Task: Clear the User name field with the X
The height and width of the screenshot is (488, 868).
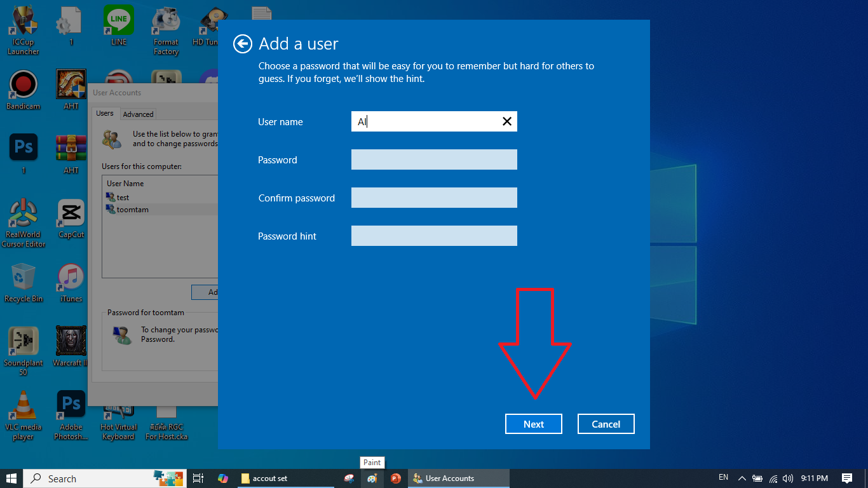Action: 506,121
